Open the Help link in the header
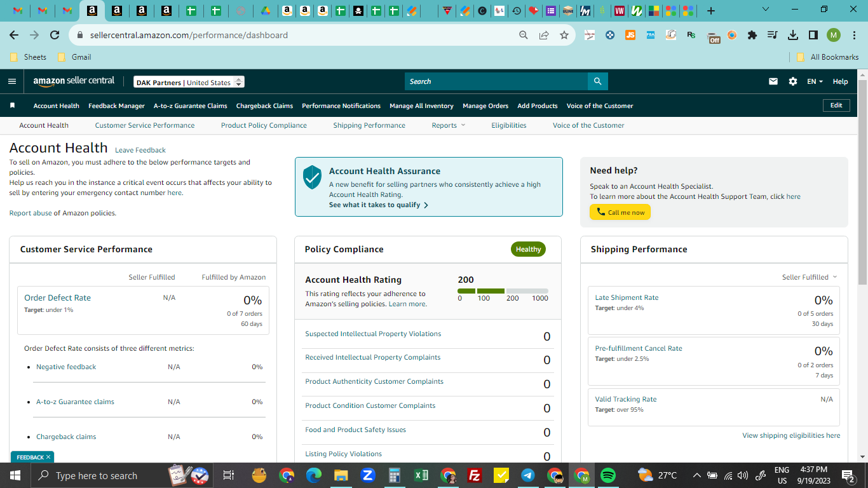Viewport: 868px width, 488px height. click(x=840, y=81)
